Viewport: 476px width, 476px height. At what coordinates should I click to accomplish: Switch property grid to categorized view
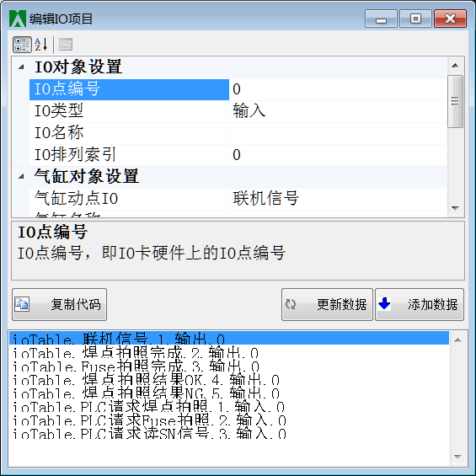click(x=22, y=45)
